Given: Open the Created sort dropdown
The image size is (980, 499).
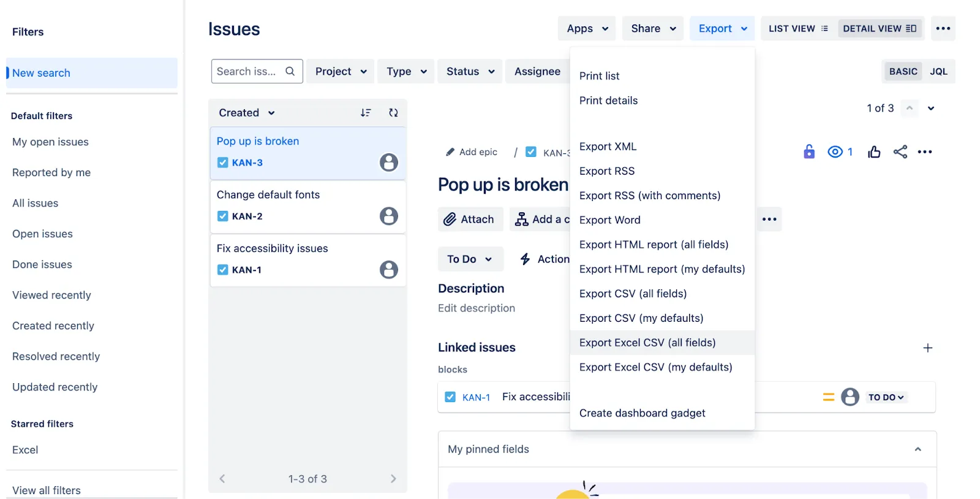Looking at the screenshot, I should tap(247, 113).
